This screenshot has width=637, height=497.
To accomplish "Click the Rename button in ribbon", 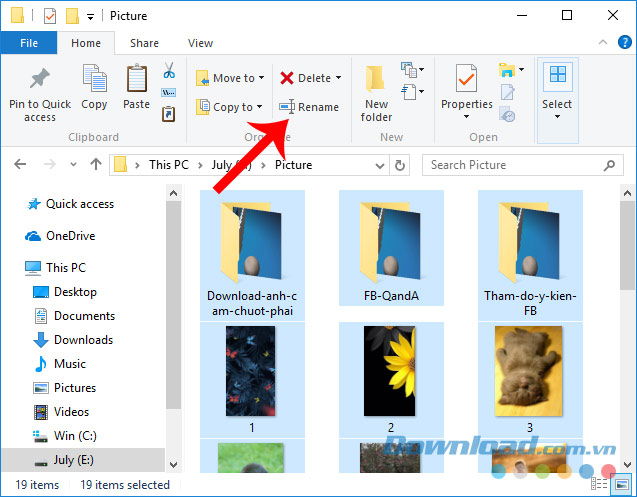I will click(309, 107).
